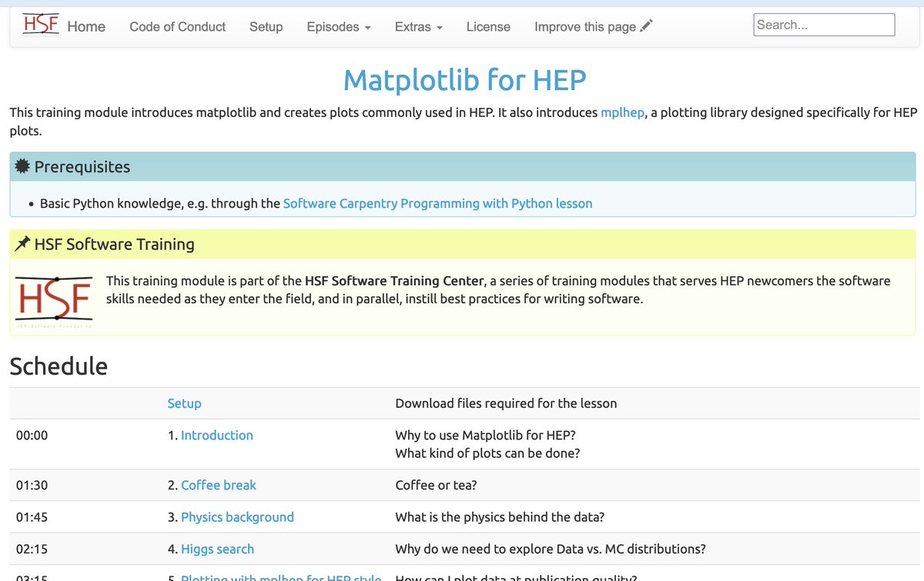Click the large HSF Software Foundation logo
This screenshot has width=924, height=581.
[x=54, y=302]
